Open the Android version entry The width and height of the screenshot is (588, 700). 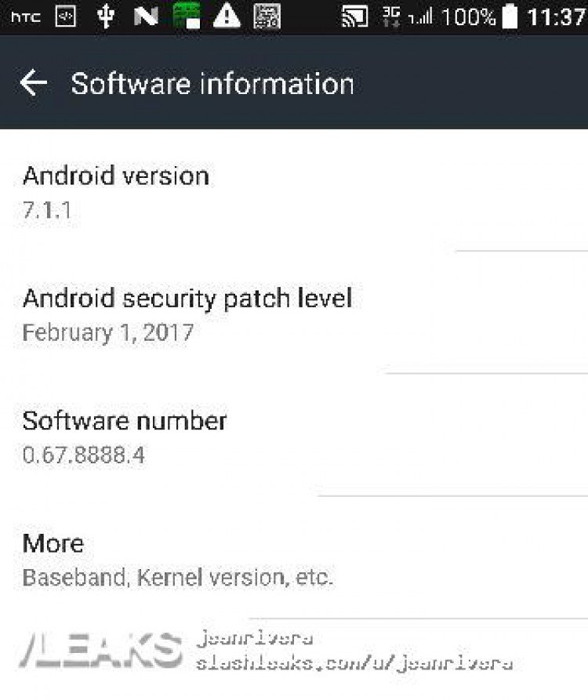point(294,191)
